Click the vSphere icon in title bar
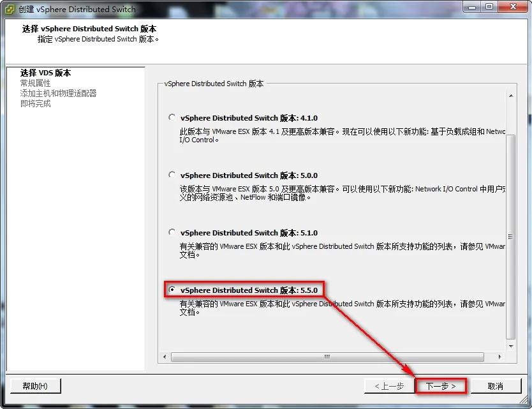Viewport: 532px width, 409px height. pyautogui.click(x=10, y=9)
